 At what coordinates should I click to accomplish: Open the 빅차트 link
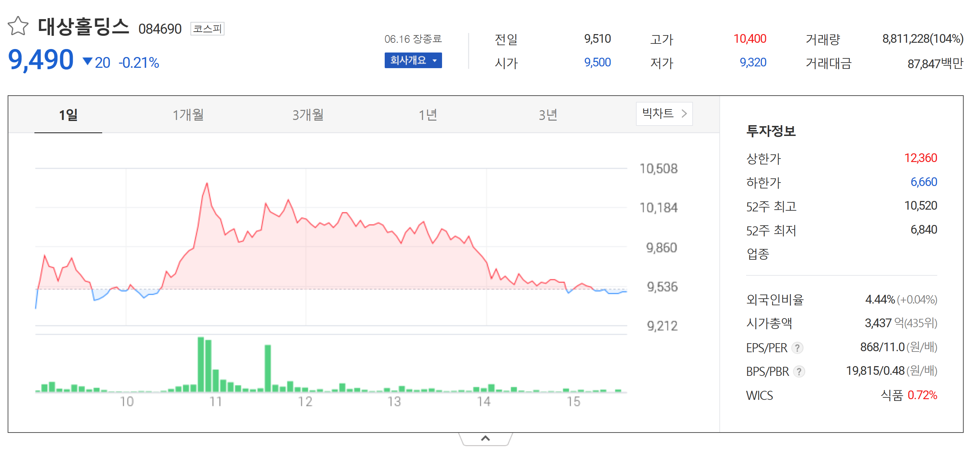[x=664, y=113]
